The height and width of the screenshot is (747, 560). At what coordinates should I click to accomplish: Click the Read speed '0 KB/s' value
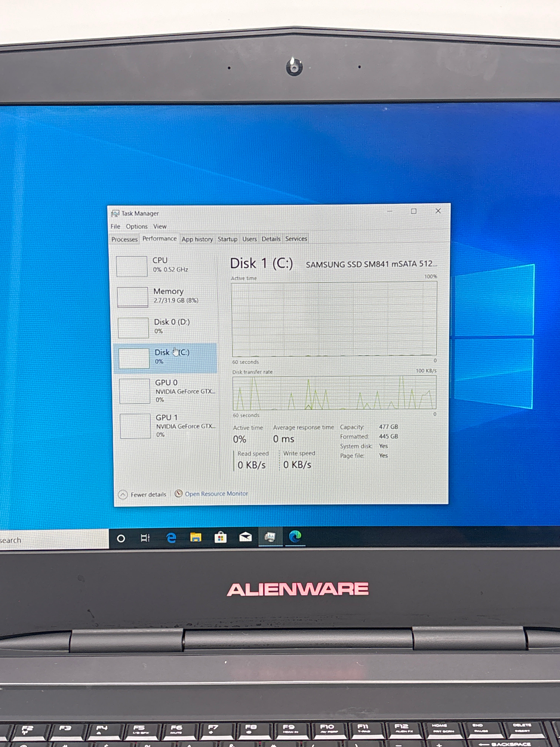[x=251, y=465]
